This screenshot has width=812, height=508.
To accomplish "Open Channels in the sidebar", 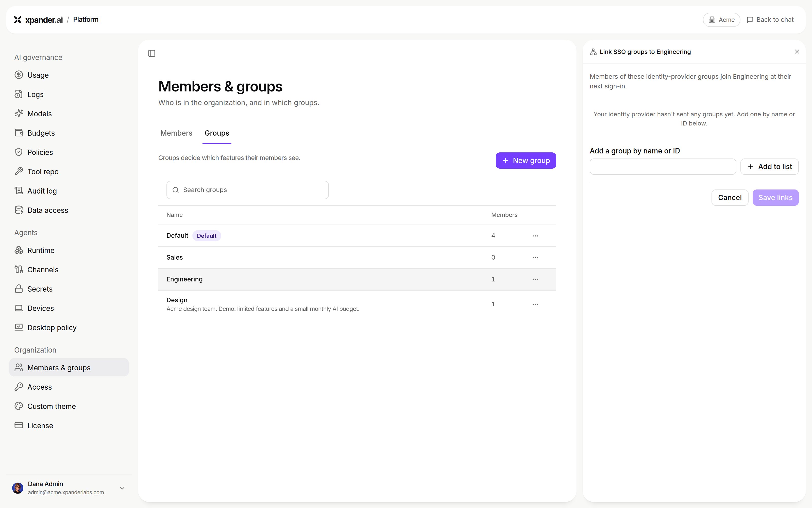I will coord(69,270).
